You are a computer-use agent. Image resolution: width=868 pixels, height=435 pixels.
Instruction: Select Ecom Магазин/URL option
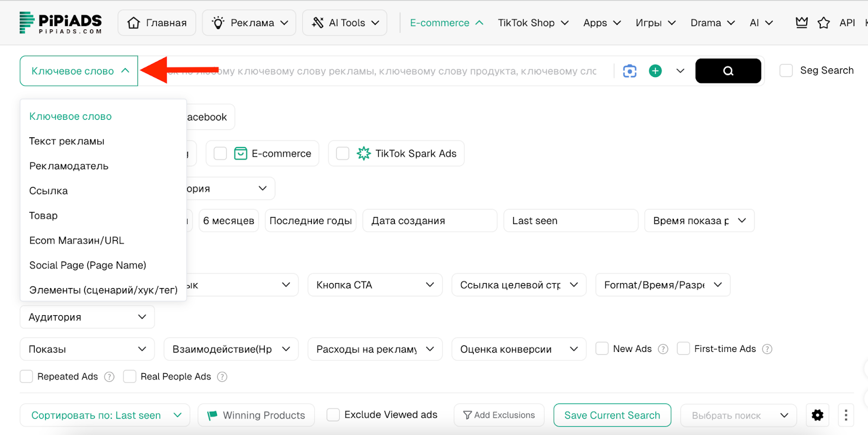[x=103, y=240]
